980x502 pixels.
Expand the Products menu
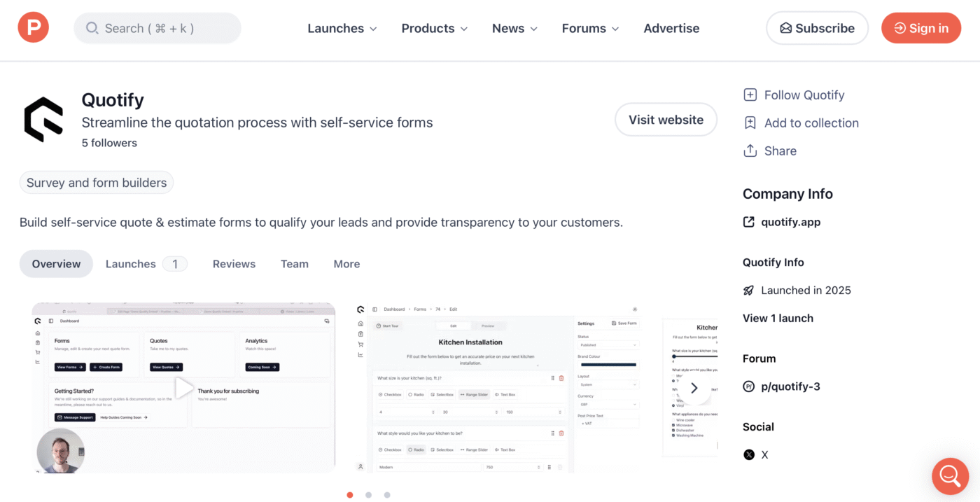[435, 28]
